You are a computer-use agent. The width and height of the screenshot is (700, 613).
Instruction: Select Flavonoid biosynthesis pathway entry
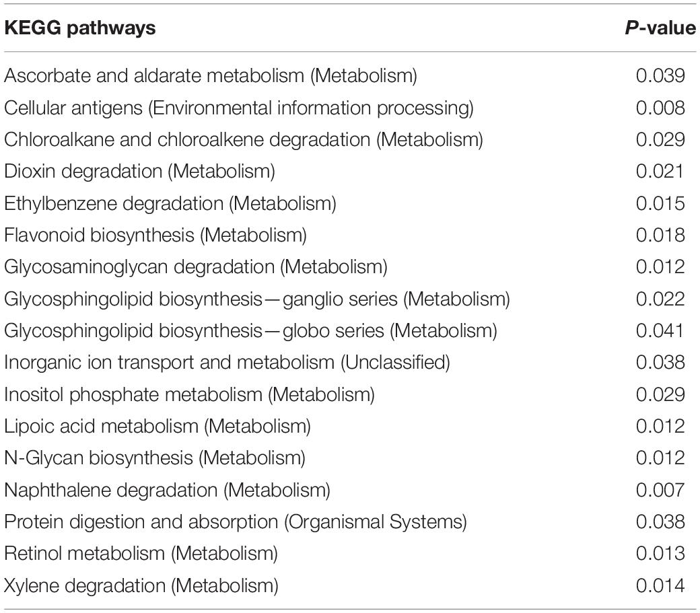pos(155,235)
